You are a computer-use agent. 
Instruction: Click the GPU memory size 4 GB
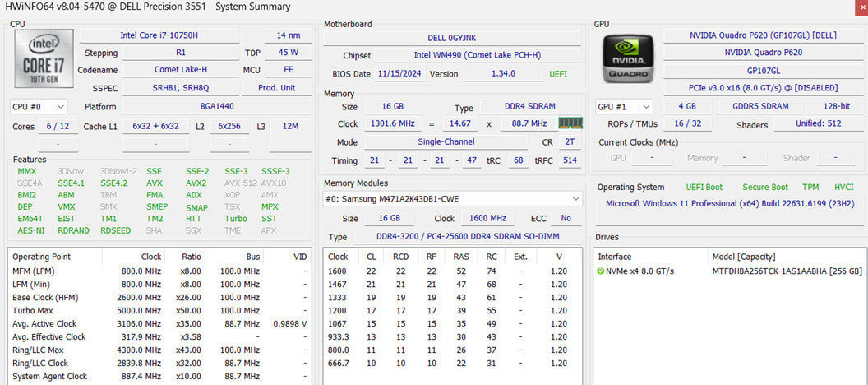click(687, 106)
